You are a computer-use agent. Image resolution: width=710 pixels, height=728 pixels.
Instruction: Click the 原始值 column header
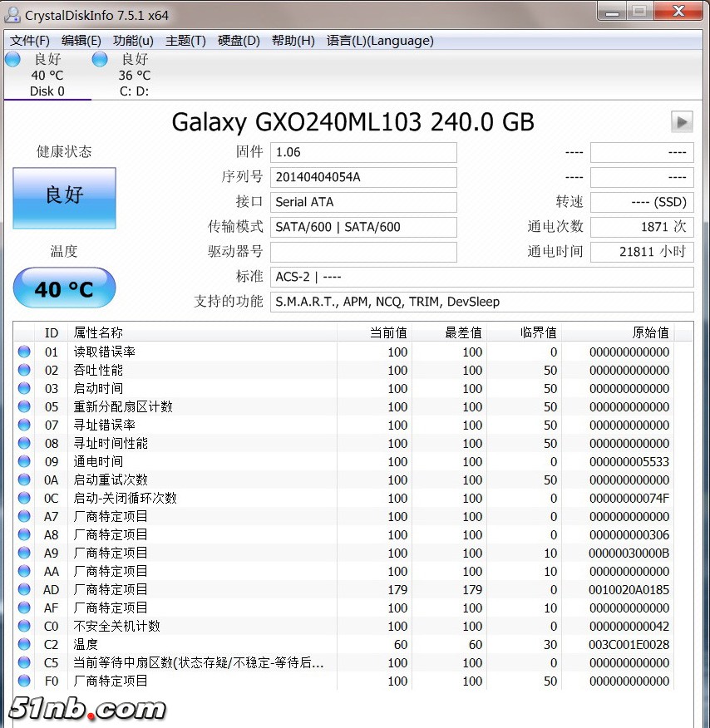point(618,332)
